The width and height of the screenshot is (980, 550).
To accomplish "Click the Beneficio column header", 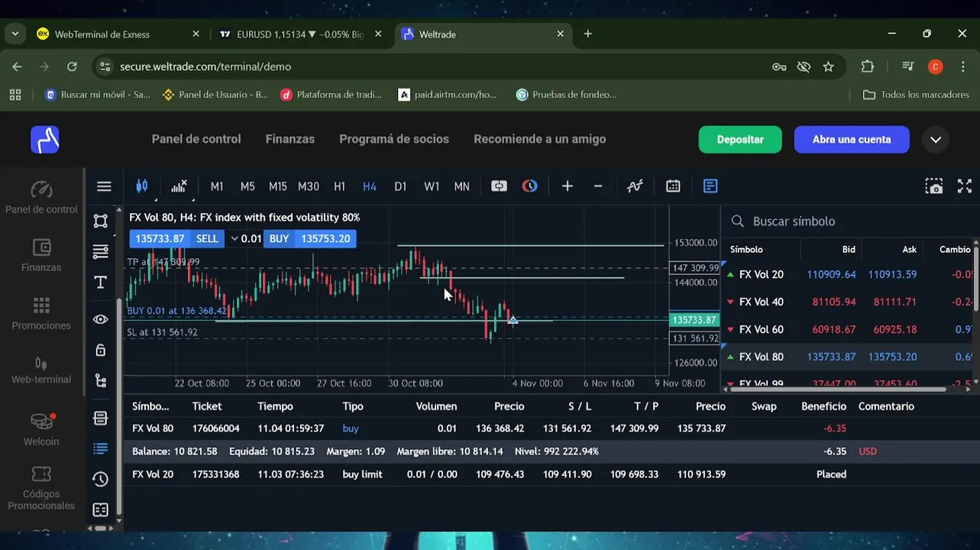I will coord(823,406).
